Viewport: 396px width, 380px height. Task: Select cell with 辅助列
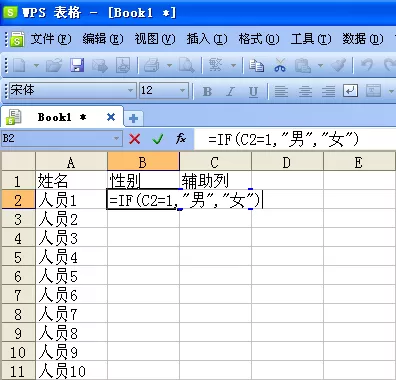coord(215,181)
